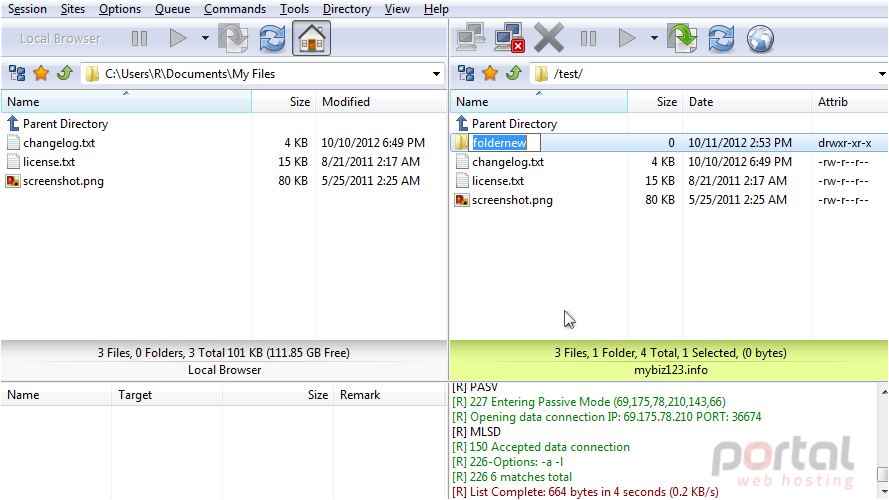Click the remote pane up-directory green arrow
The image size is (889, 500).
tap(514, 73)
